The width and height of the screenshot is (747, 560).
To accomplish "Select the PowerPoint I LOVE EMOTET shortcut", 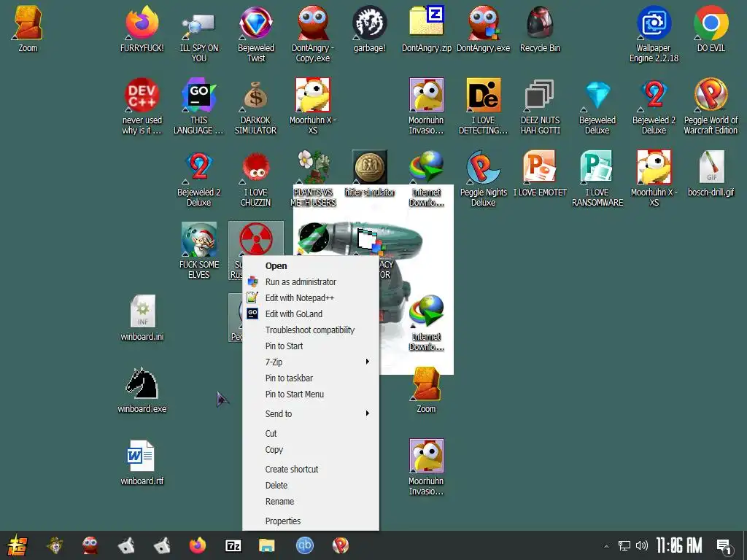I will (540, 174).
